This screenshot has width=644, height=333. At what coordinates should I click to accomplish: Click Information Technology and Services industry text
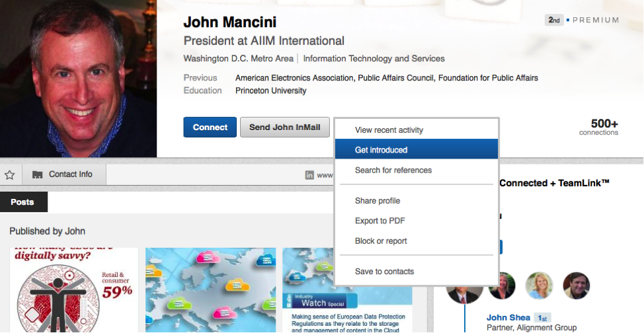[x=374, y=59]
